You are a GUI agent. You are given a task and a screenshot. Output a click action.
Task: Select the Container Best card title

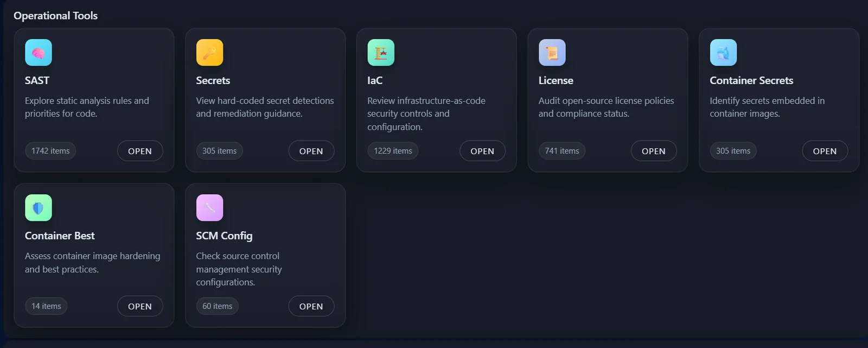[60, 236]
